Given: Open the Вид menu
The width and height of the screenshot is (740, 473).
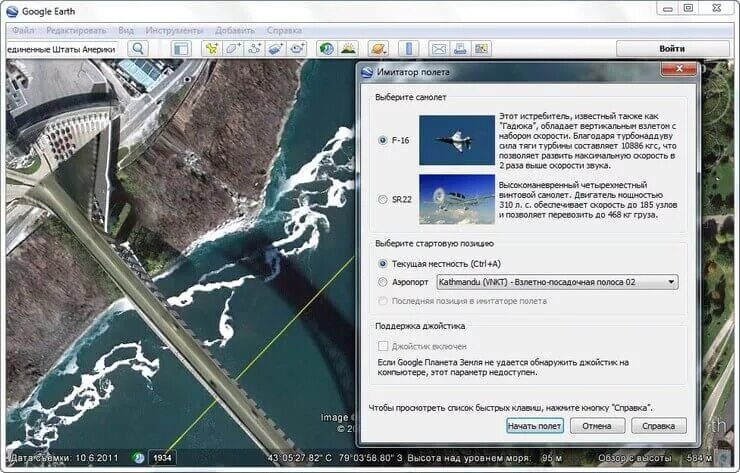Looking at the screenshot, I should click(x=126, y=30).
